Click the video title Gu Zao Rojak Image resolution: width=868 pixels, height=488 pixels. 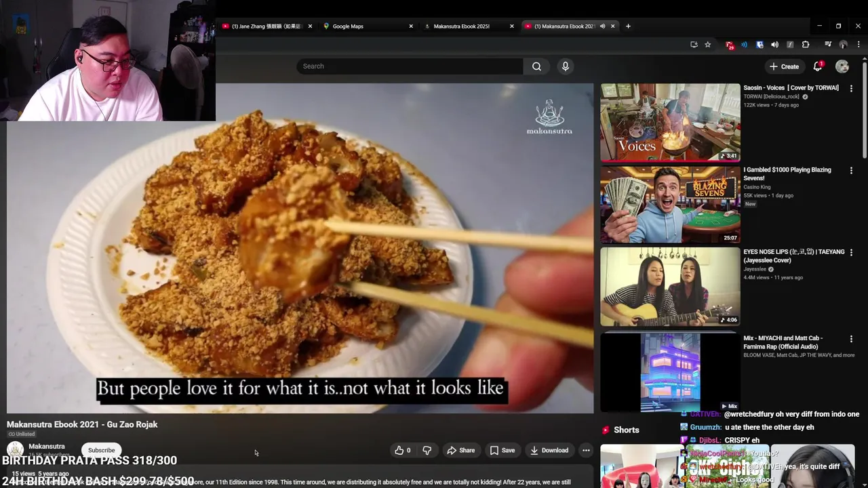pos(82,424)
